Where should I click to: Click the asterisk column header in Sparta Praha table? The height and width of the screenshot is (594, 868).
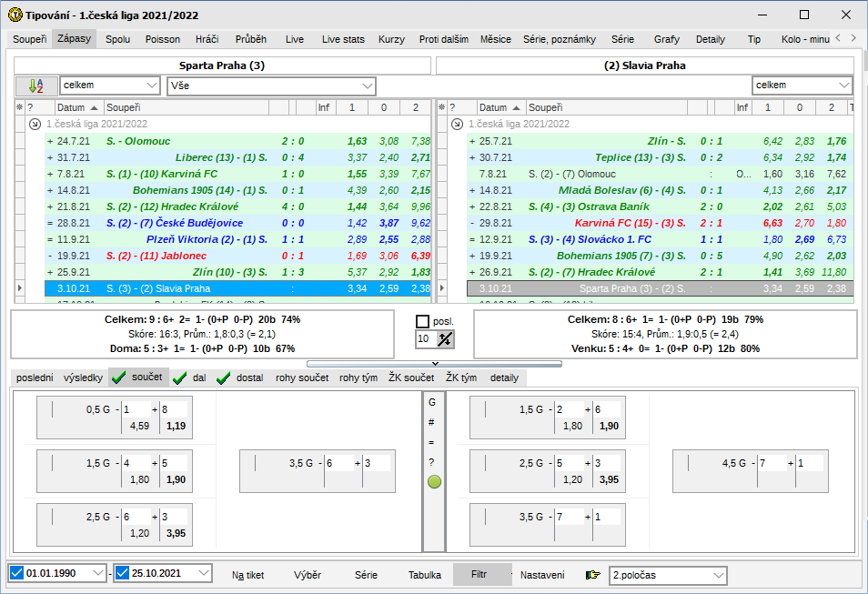click(19, 107)
